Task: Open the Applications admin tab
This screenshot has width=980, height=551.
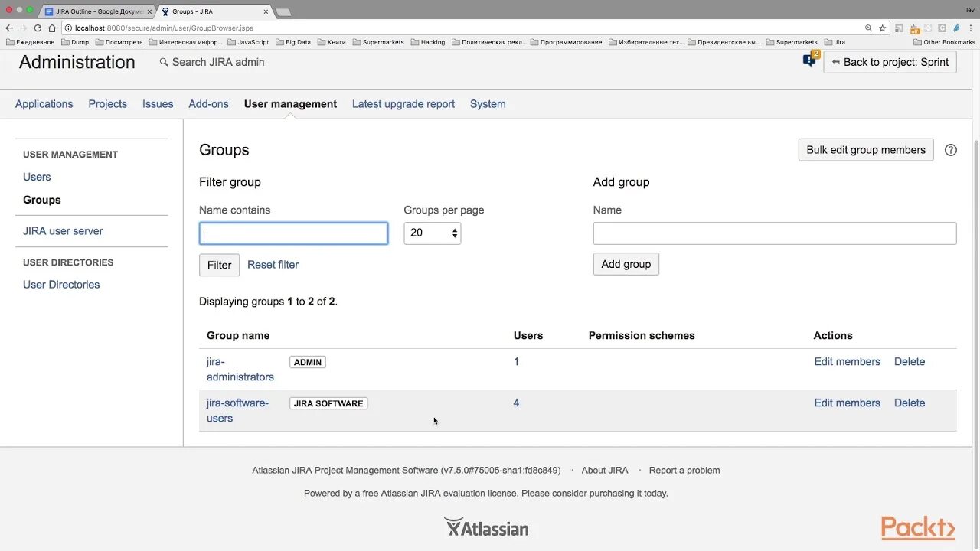Action: [x=44, y=104]
